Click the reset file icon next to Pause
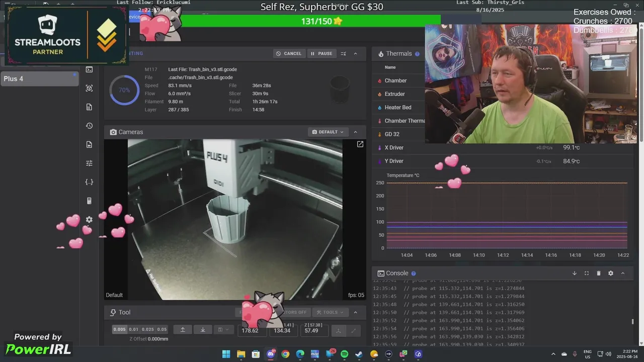644x362 pixels. pyautogui.click(x=344, y=53)
